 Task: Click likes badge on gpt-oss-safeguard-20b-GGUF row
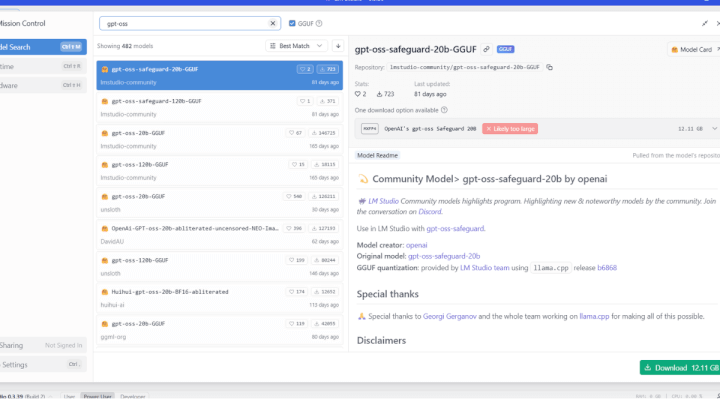click(305, 69)
